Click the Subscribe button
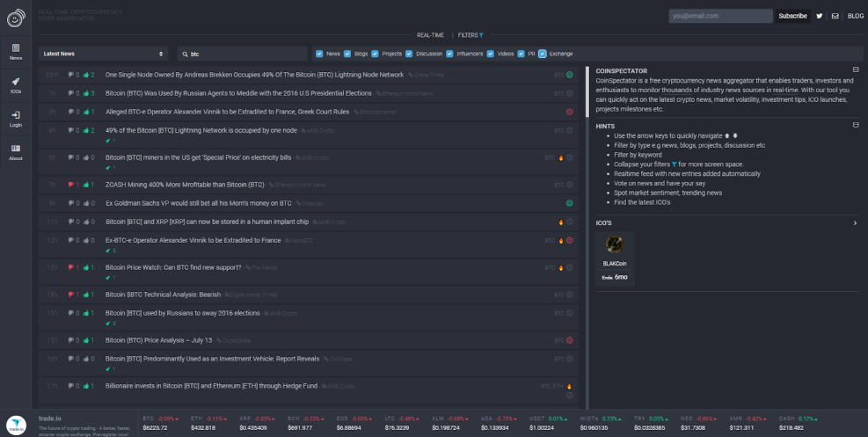This screenshot has height=437, width=868. click(x=791, y=16)
